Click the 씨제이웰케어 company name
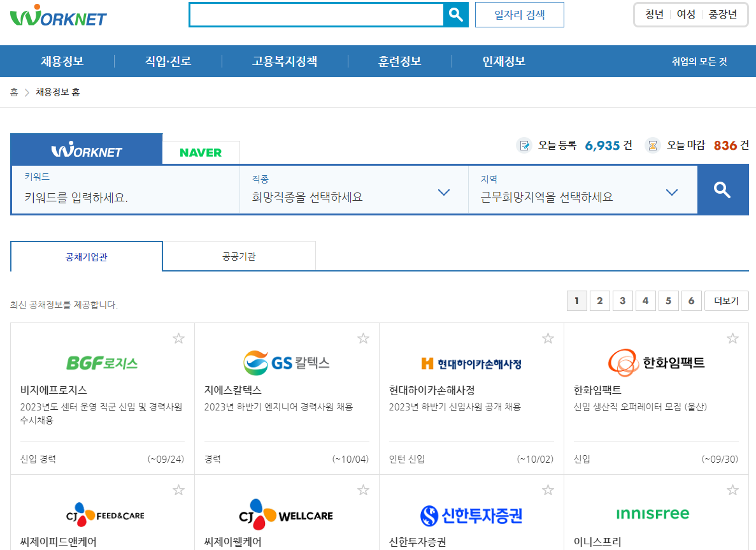 (x=233, y=542)
